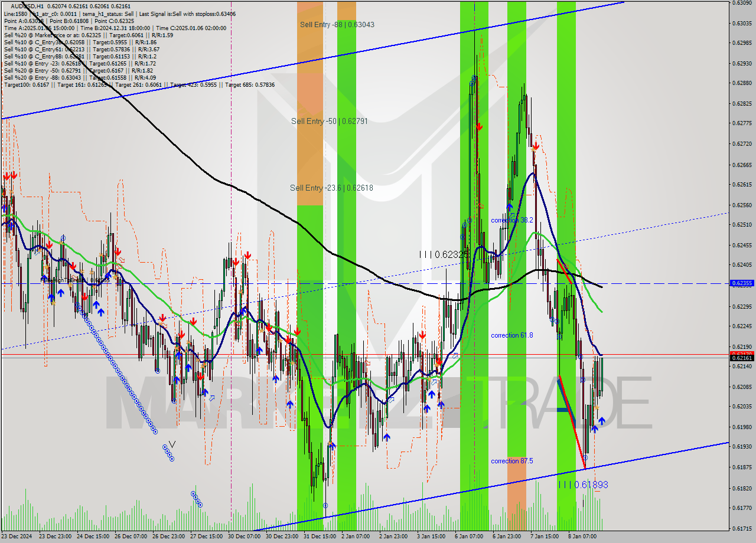Click the '24 Dec 15:00' time axis label
The height and width of the screenshot is (543, 756).
tap(94, 537)
